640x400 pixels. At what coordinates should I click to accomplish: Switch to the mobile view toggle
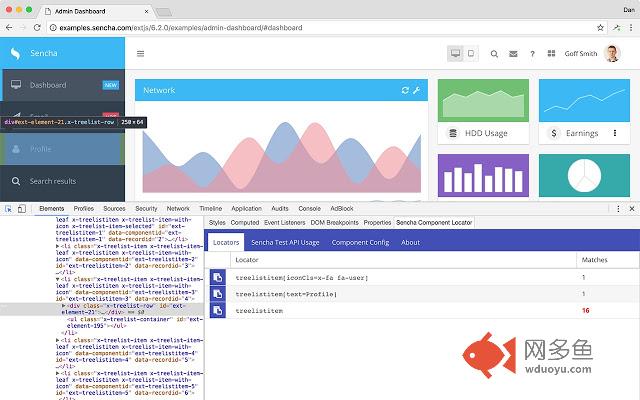470,54
